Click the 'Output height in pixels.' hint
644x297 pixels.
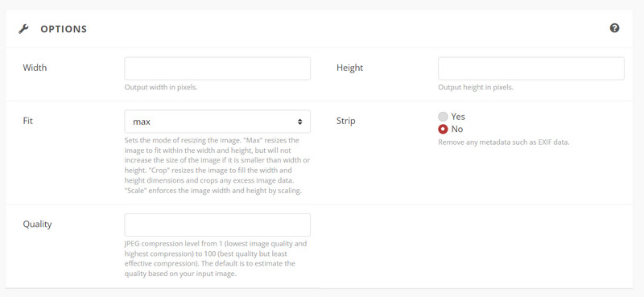[476, 88]
